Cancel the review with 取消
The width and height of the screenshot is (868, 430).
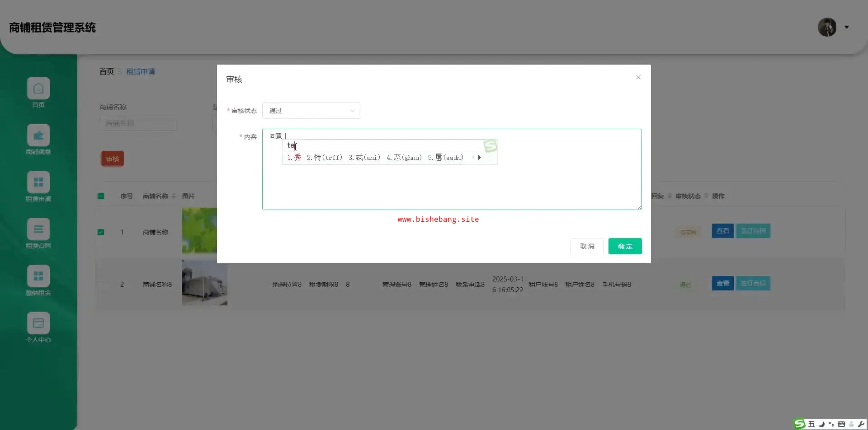point(587,246)
